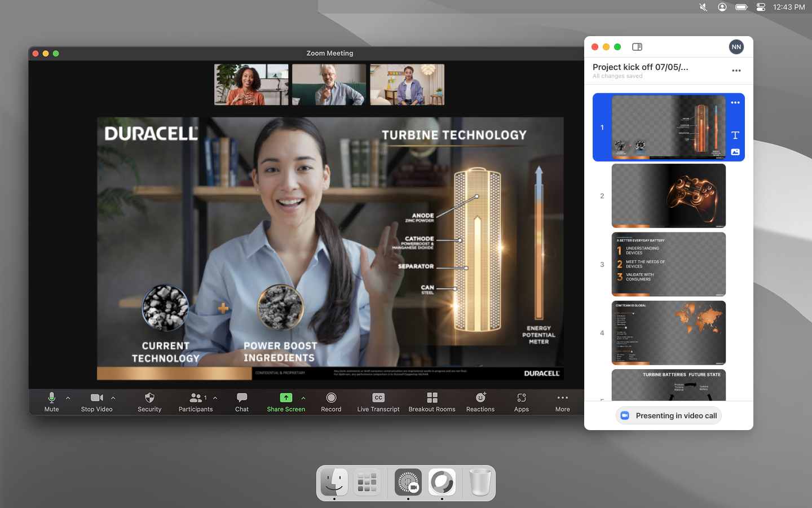This screenshot has width=812, height=508.
Task: Select slide 1 battery thumbnail
Action: point(669,127)
